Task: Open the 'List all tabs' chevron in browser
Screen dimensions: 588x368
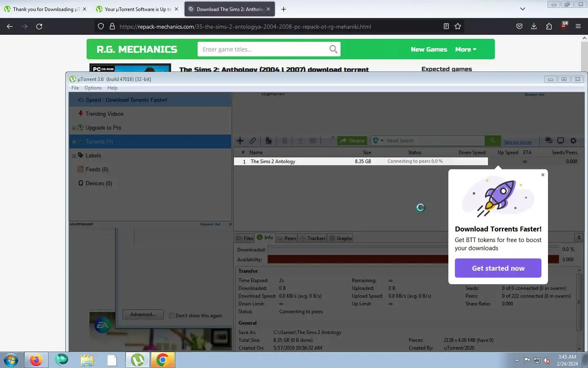Action: pyautogui.click(x=522, y=9)
